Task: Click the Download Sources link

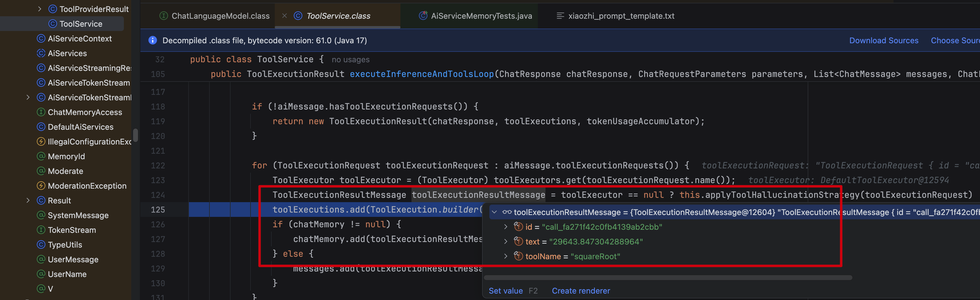Action: [x=884, y=40]
